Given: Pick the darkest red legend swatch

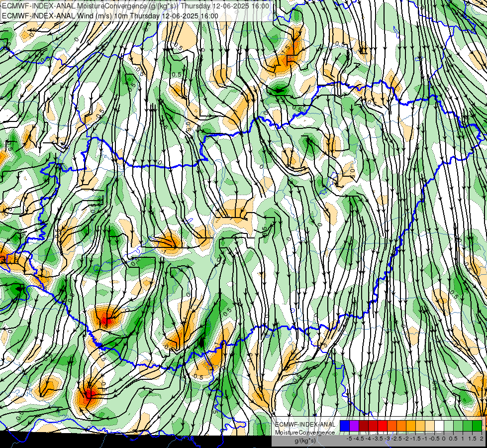Looking at the screenshot, I should [x=364, y=426].
